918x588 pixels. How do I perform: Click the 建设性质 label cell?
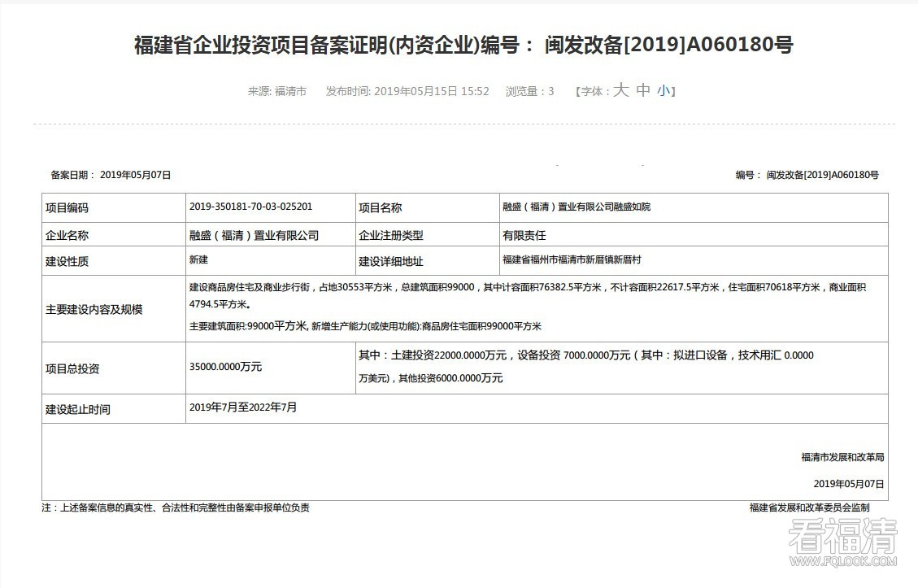click(x=114, y=261)
